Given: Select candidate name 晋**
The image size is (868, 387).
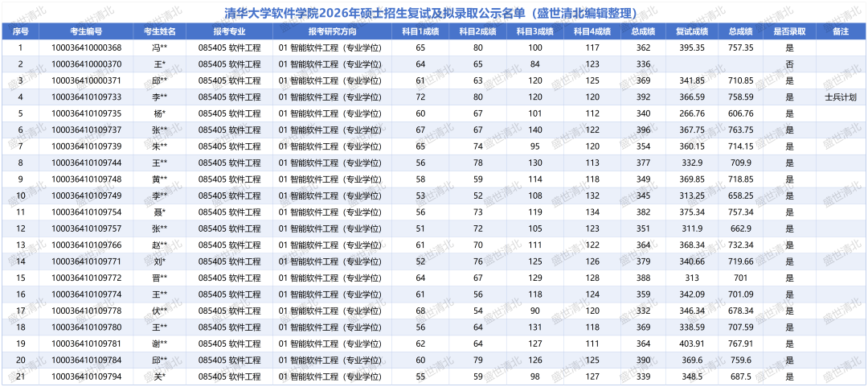Looking at the screenshot, I should pyautogui.click(x=159, y=278).
